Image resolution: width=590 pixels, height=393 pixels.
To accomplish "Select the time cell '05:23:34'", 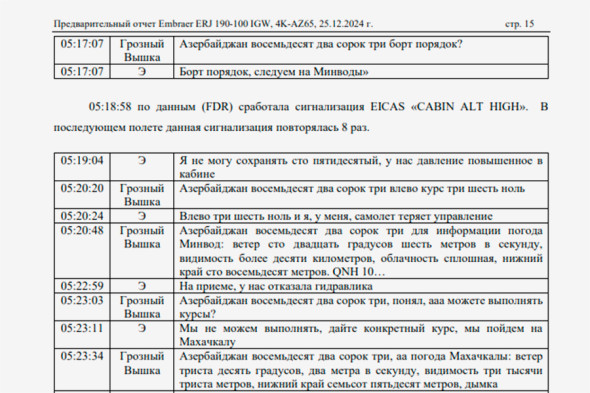I will (82, 370).
